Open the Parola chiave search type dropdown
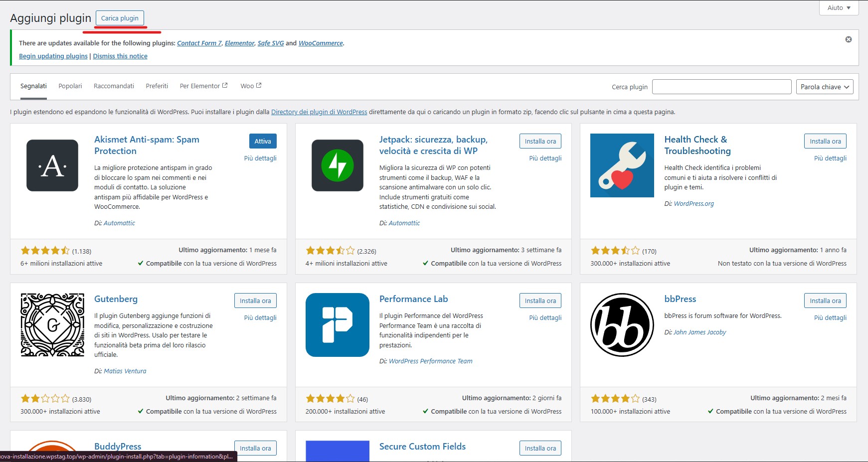The width and height of the screenshot is (868, 462). point(825,87)
